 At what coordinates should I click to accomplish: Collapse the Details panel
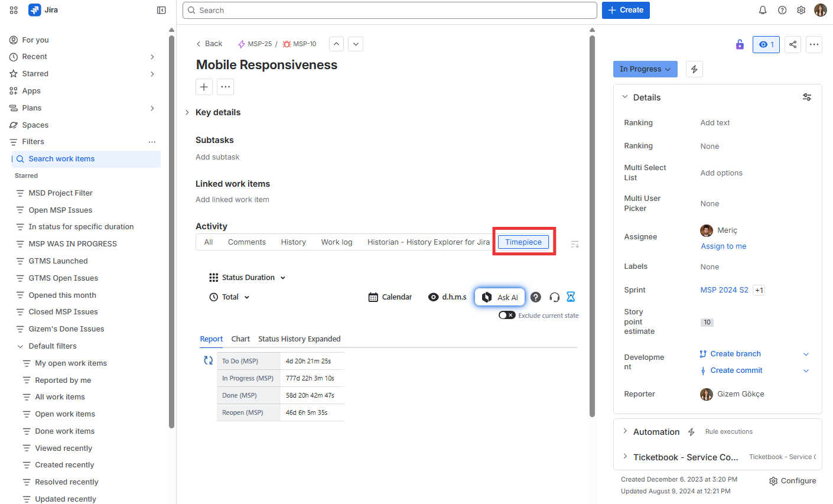(x=625, y=97)
